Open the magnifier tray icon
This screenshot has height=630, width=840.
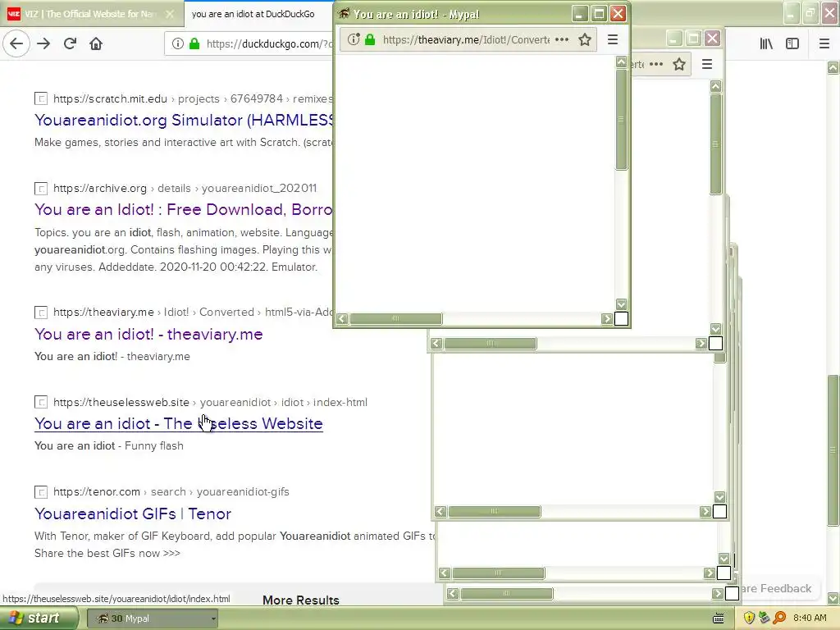point(779,618)
